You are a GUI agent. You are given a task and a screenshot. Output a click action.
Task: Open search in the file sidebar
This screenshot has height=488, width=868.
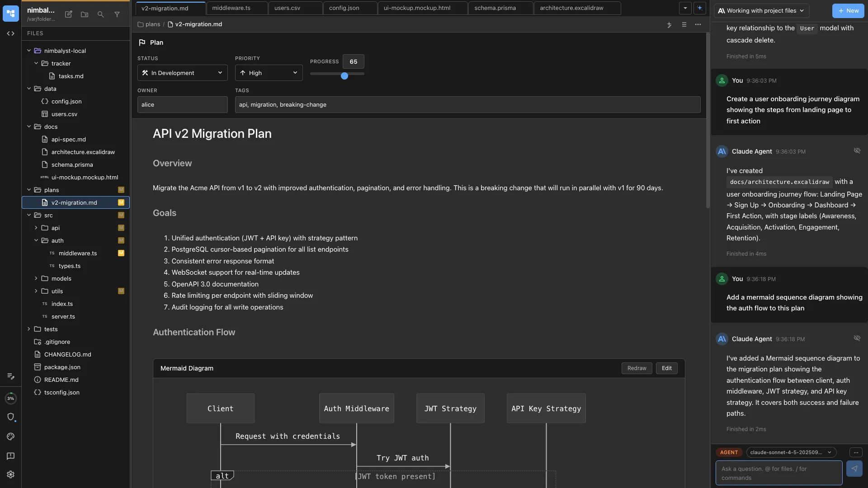tap(100, 14)
